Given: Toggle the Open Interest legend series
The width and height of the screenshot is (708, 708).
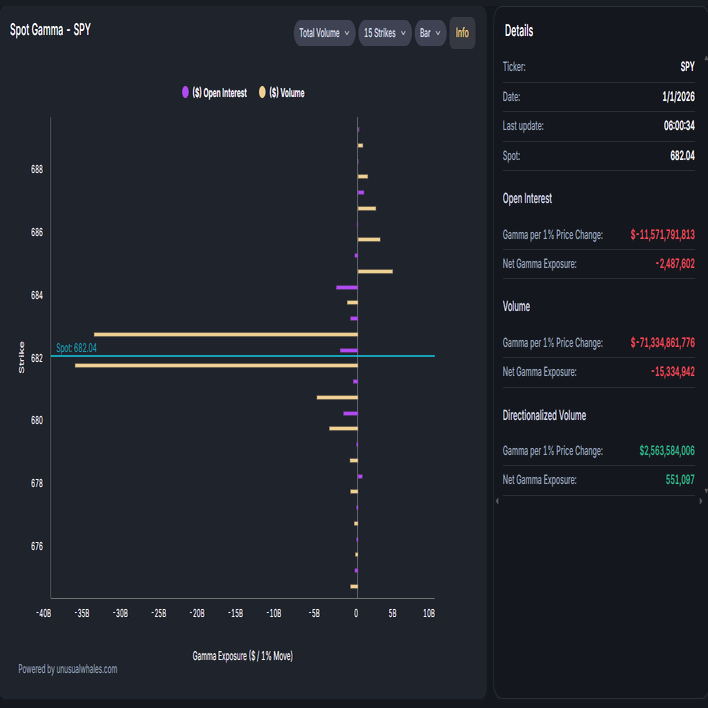Looking at the screenshot, I should (x=214, y=93).
